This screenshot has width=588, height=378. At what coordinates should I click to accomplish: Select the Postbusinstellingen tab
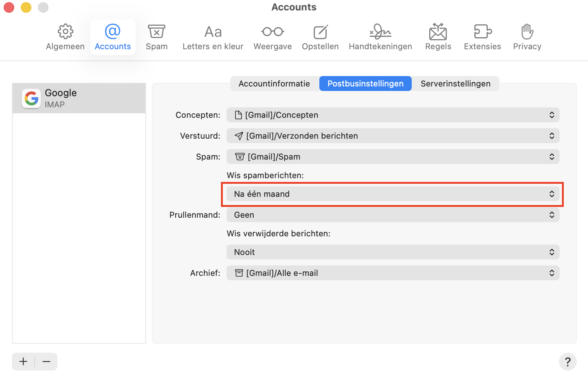point(366,84)
